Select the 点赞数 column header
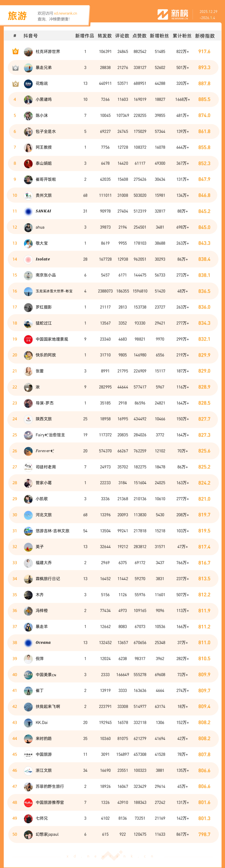The height and width of the screenshot is (868, 225). 139,36
